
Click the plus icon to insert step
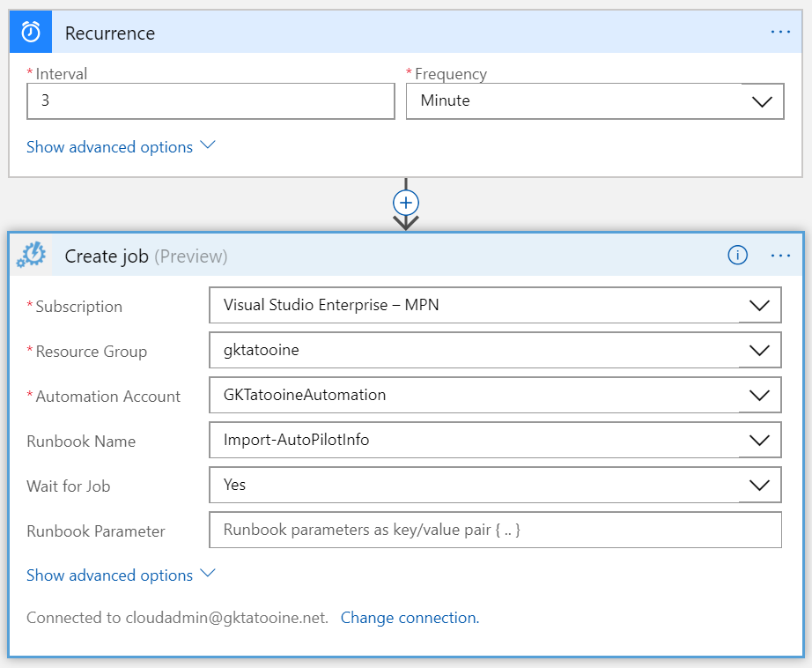tap(405, 202)
